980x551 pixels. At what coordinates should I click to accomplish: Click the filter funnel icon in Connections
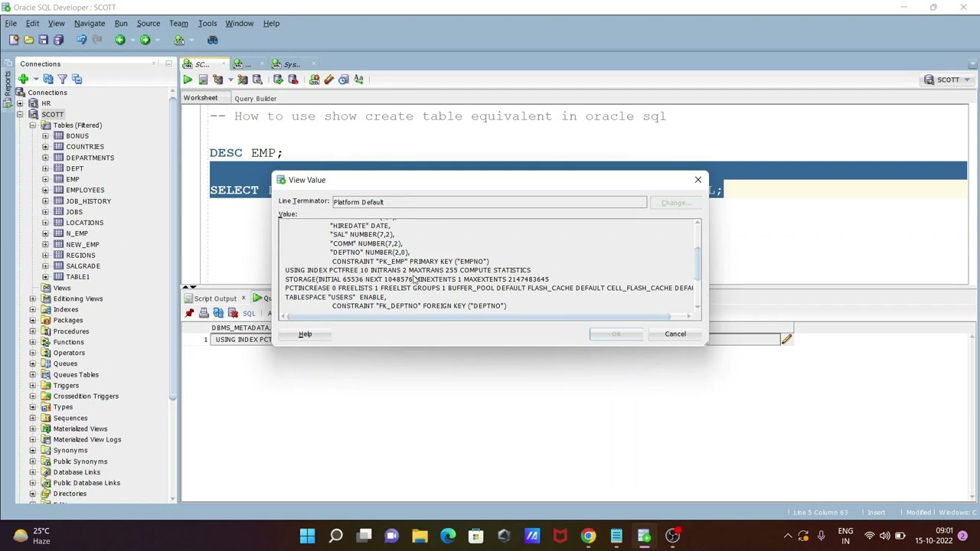click(x=63, y=79)
